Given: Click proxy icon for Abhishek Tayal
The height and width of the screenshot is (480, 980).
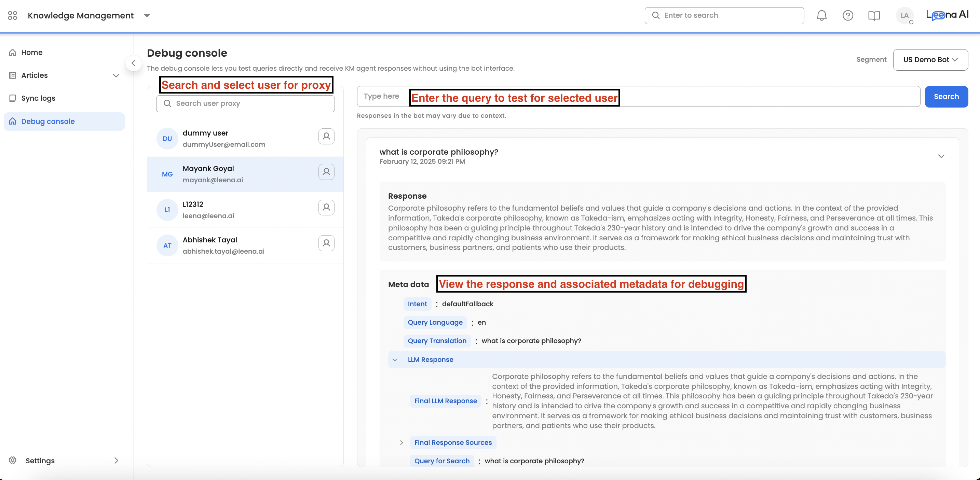Looking at the screenshot, I should tap(326, 243).
